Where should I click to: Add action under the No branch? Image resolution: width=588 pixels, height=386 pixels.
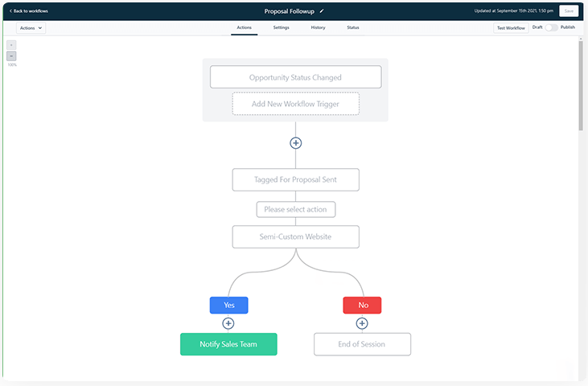(362, 323)
